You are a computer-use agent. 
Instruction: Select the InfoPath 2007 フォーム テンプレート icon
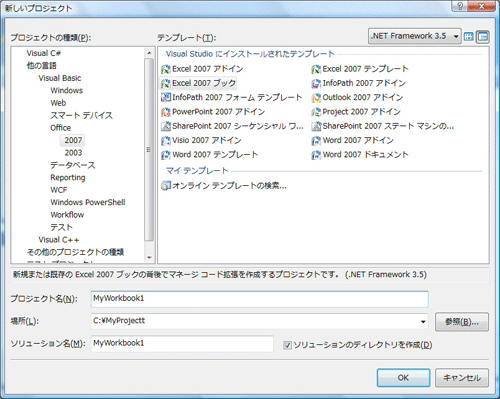click(166, 97)
